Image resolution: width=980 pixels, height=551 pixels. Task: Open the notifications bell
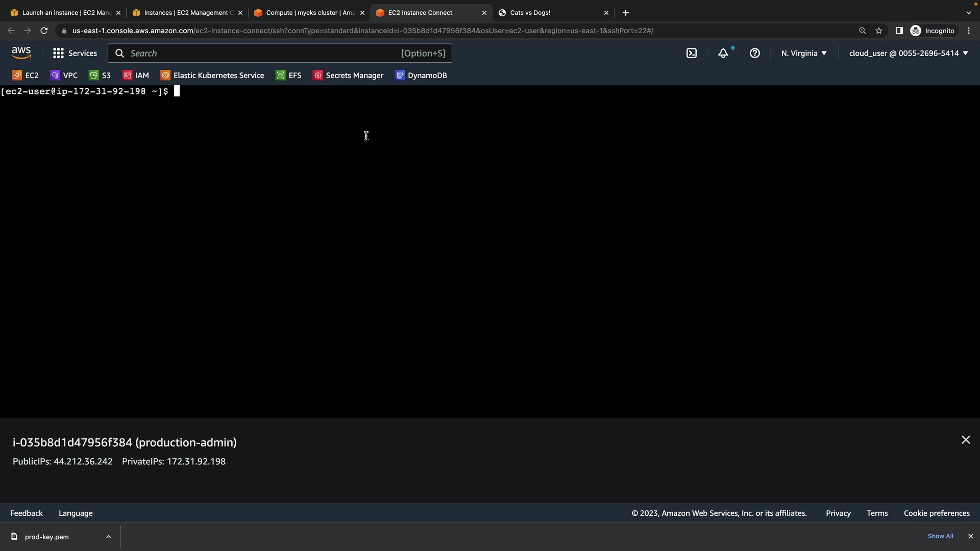click(x=723, y=53)
